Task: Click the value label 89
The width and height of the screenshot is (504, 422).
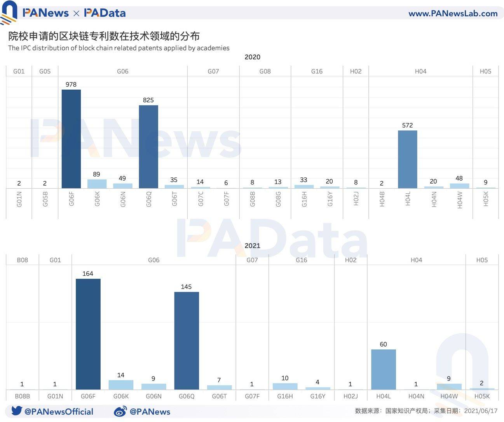Action: [96, 174]
